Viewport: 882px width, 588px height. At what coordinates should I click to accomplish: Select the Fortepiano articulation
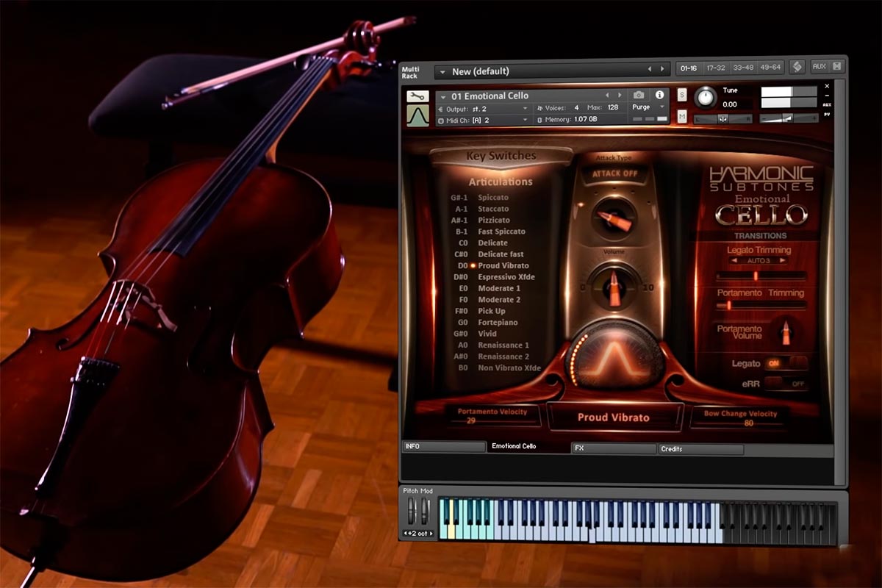pyautogui.click(x=498, y=323)
